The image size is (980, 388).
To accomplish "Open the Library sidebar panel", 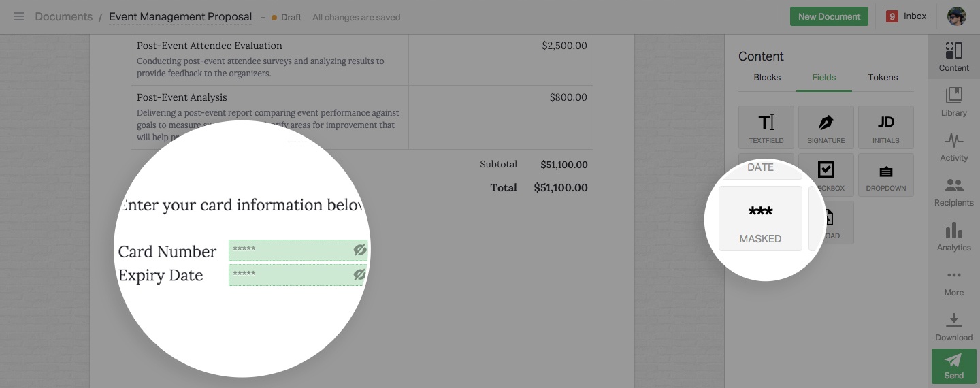I will click(x=953, y=101).
